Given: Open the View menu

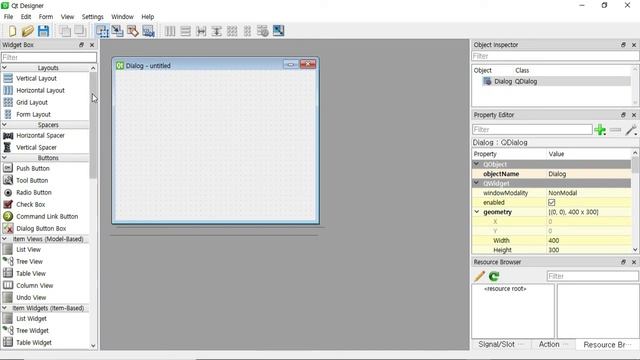Looking at the screenshot, I should [67, 17].
